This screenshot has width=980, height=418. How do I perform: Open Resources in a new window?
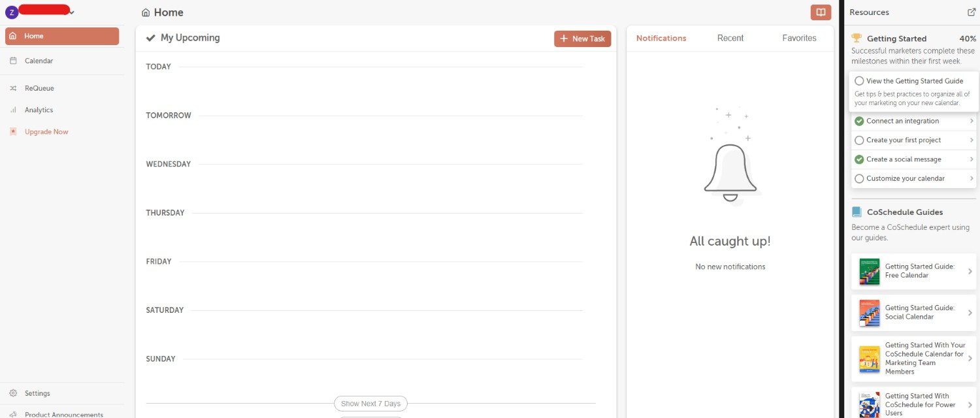[x=972, y=12]
